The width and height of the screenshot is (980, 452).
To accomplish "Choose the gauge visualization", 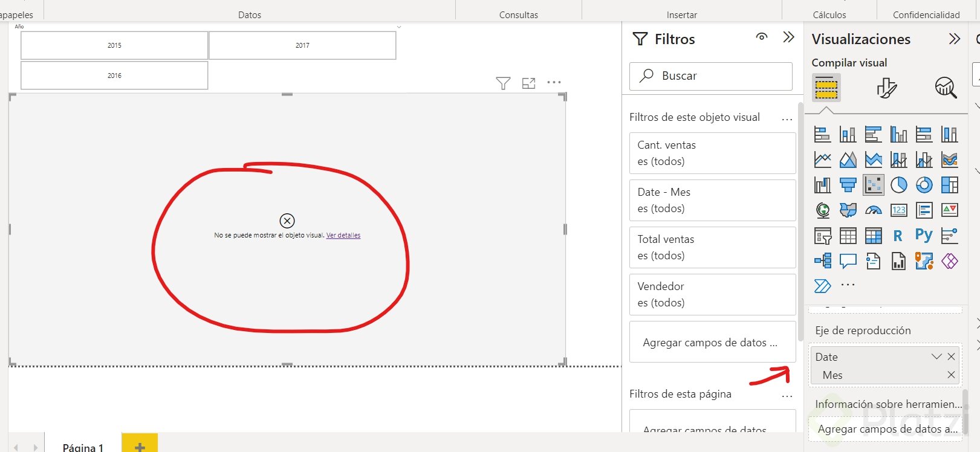I will click(873, 210).
